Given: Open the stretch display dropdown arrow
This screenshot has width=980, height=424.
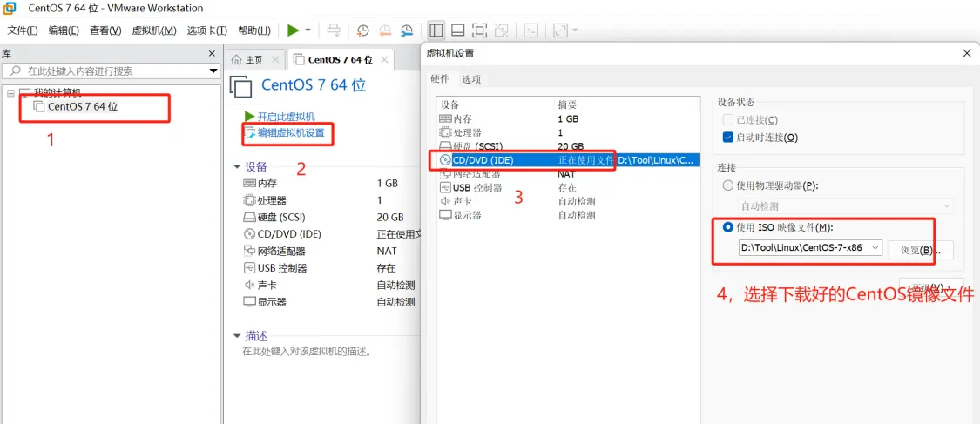Looking at the screenshot, I should [575, 30].
